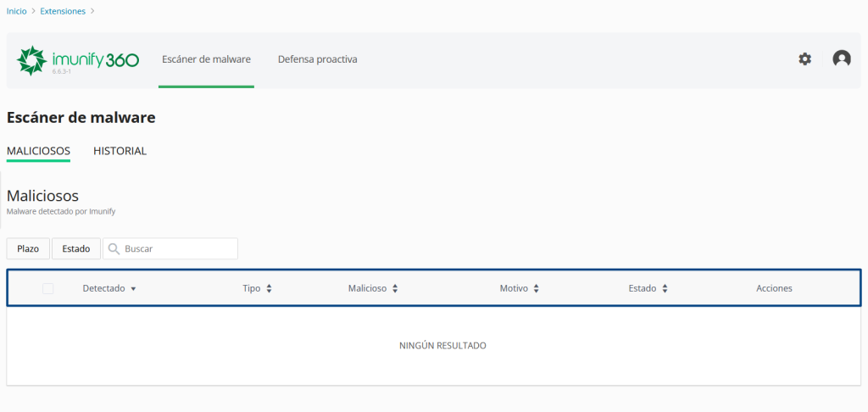Click sort arrows next to Malicioso

tap(395, 289)
